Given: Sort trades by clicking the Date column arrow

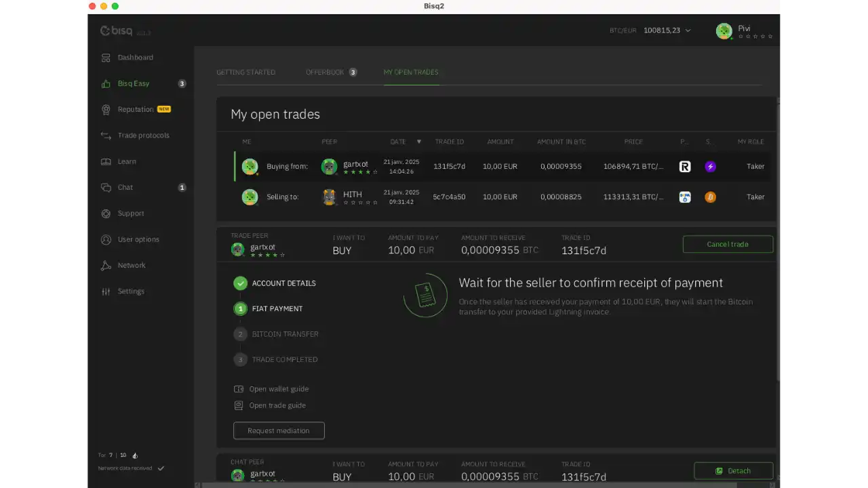Looking at the screenshot, I should coord(418,142).
